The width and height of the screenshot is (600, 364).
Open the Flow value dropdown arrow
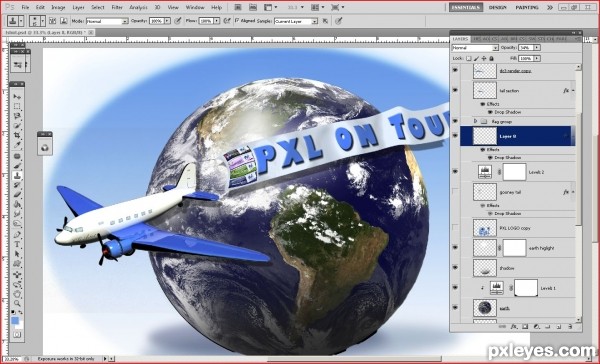[217, 21]
